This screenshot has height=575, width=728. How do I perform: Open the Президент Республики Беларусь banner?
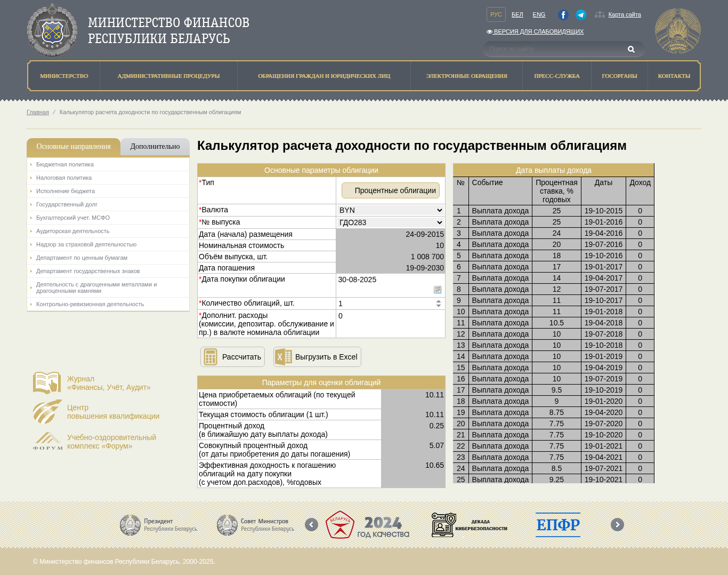coord(158,525)
